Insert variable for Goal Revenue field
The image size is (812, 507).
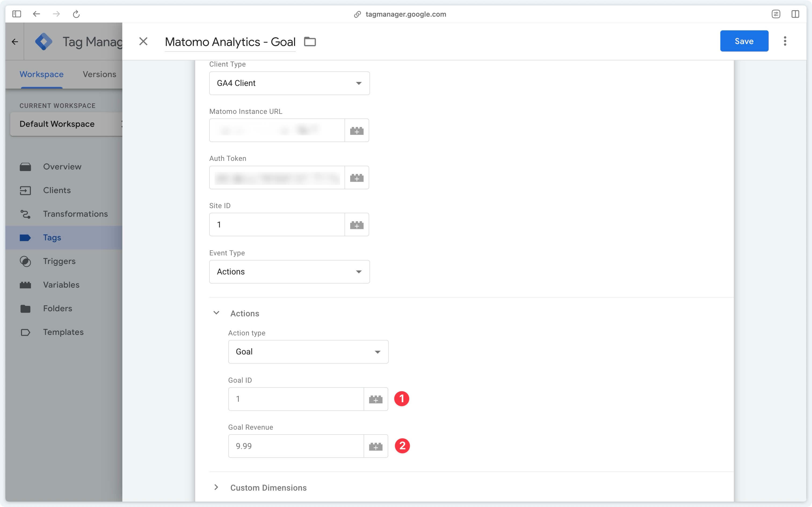pos(375,446)
